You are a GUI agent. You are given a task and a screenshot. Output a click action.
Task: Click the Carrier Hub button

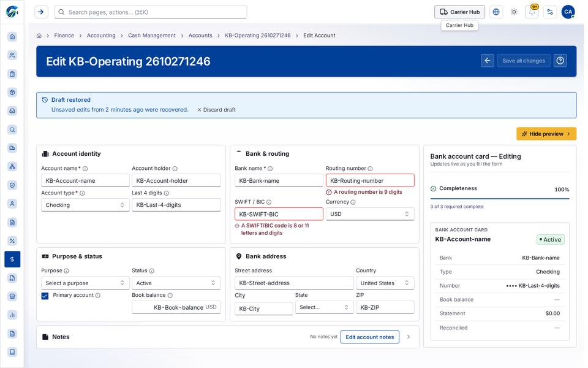click(x=460, y=12)
